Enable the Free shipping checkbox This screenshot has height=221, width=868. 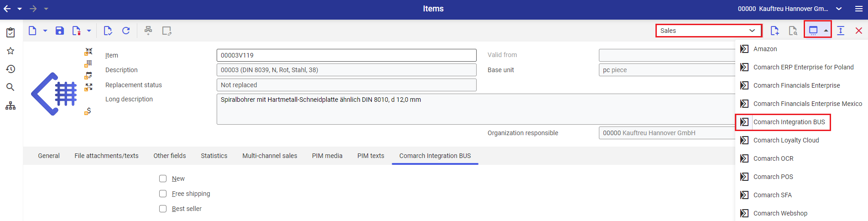click(163, 194)
